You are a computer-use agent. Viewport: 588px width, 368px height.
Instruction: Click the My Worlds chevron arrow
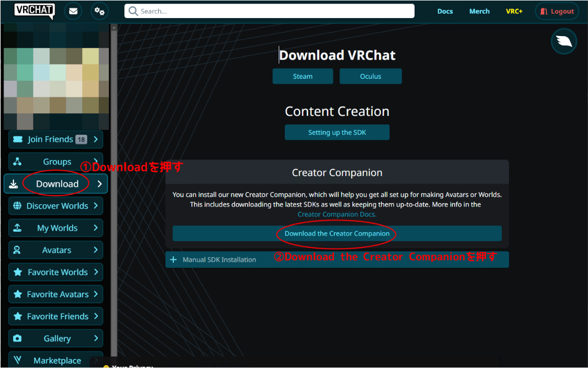(x=96, y=228)
